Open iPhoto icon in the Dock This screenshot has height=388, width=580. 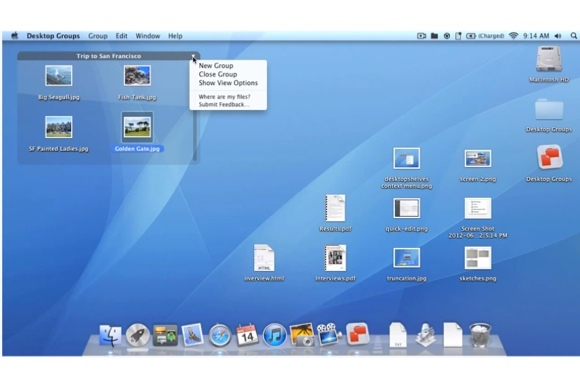[302, 335]
